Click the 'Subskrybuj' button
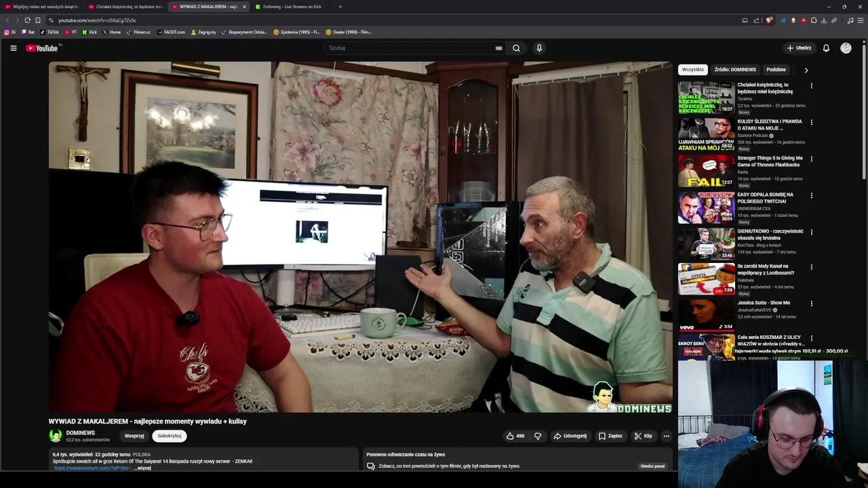This screenshot has height=488, width=868. tap(170, 436)
